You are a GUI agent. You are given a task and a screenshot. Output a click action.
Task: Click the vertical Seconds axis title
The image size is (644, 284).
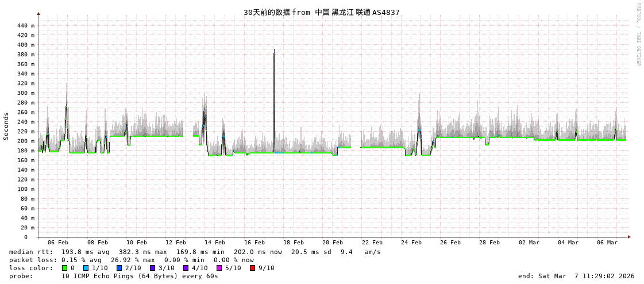pos(6,126)
